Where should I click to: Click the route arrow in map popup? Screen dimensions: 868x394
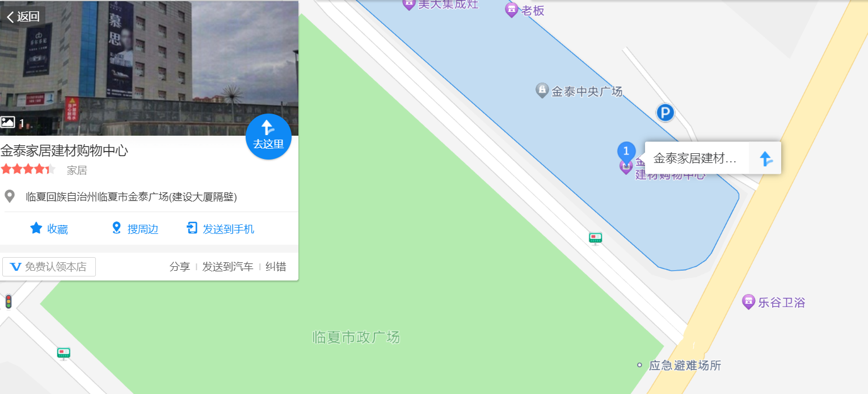(765, 158)
